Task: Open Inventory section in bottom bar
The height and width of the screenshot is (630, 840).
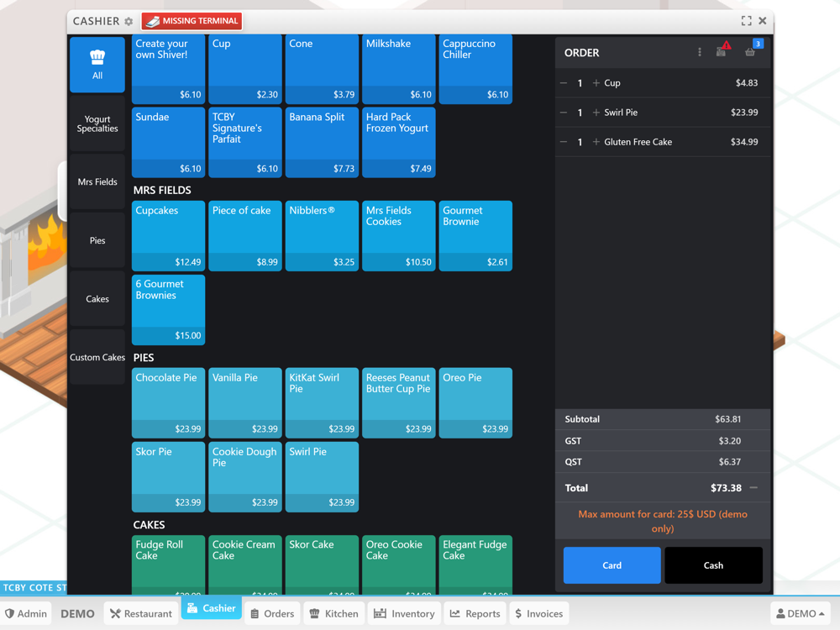Action: pyautogui.click(x=405, y=613)
